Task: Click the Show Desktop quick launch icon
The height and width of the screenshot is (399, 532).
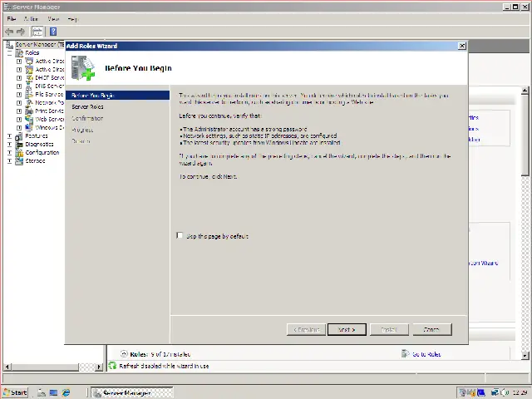Action: 53,392
